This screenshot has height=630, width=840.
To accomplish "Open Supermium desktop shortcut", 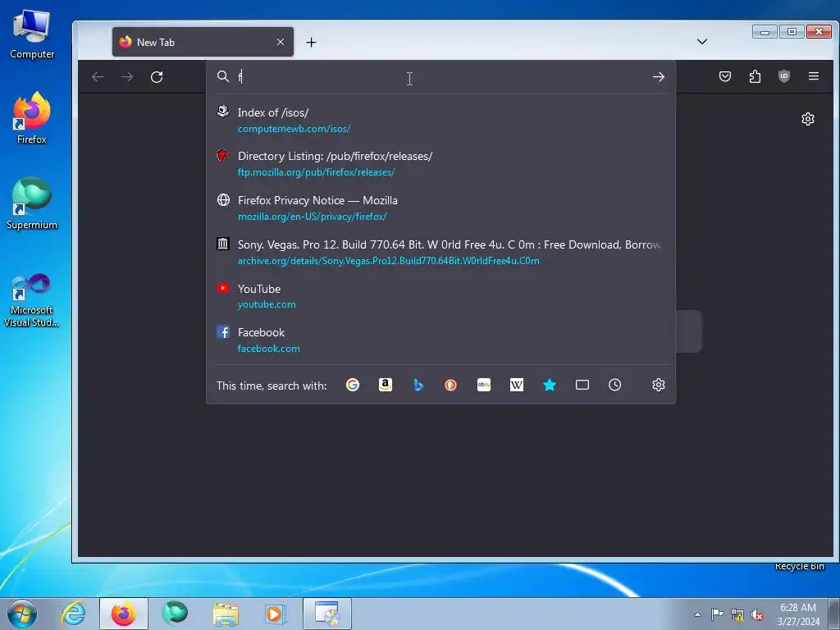I will pyautogui.click(x=32, y=203).
